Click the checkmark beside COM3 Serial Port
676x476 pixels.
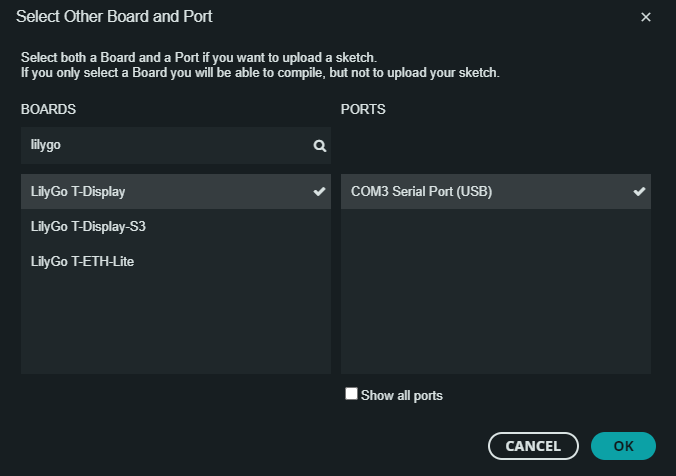point(639,191)
